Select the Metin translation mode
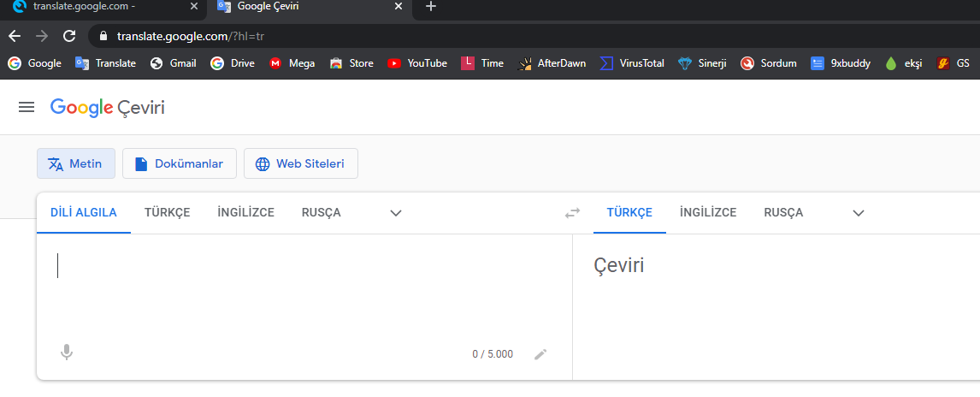 coord(76,163)
